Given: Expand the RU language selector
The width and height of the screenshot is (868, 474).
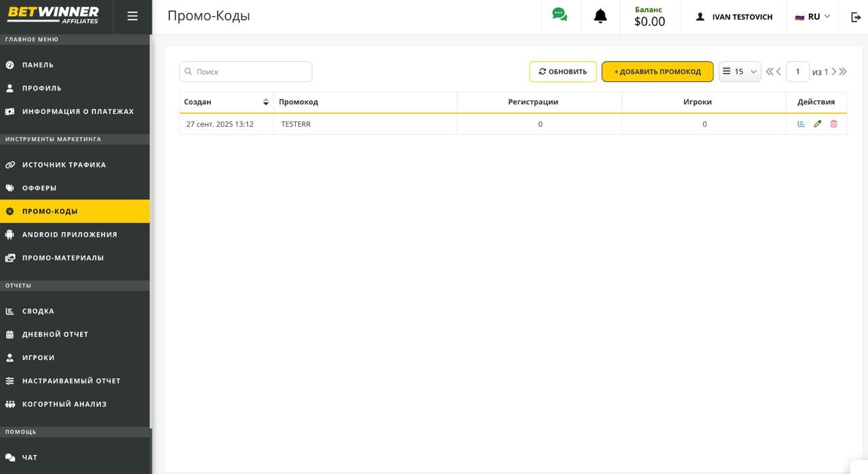Looking at the screenshot, I should pyautogui.click(x=812, y=16).
